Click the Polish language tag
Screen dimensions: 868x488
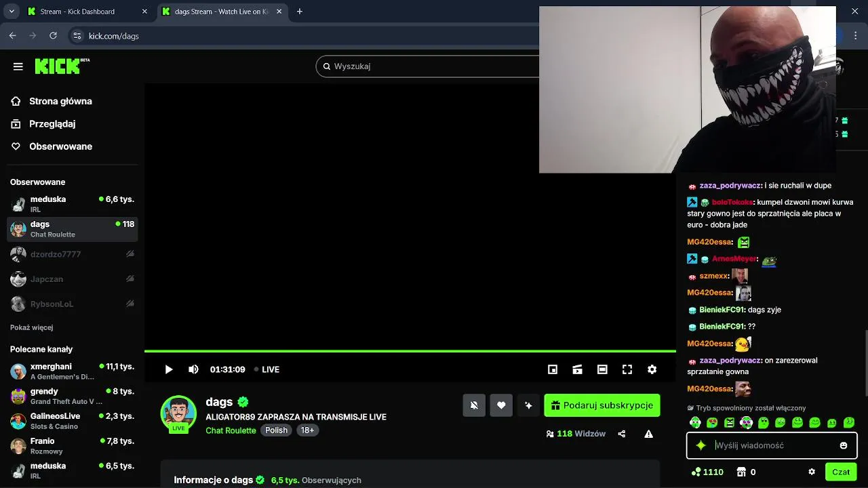[x=276, y=430]
